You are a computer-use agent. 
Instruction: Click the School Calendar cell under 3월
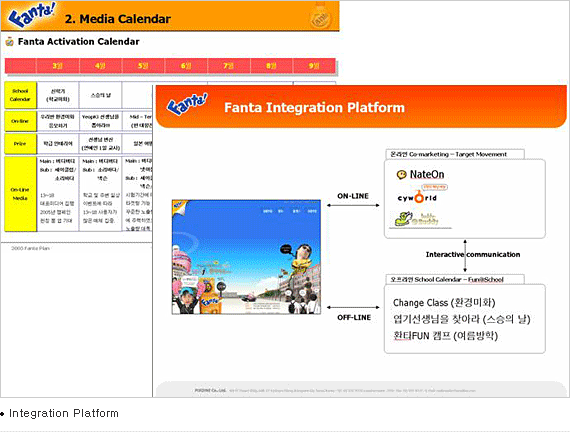pyautogui.click(x=58, y=95)
